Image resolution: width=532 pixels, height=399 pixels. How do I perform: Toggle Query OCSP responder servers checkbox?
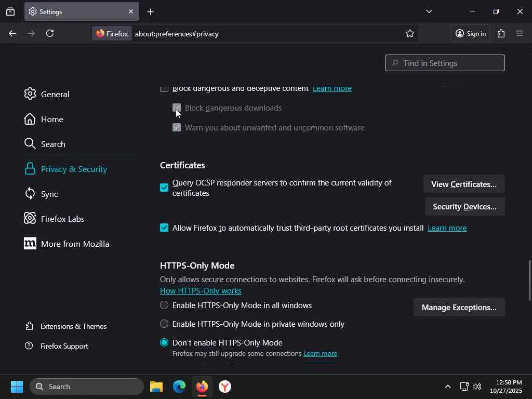(164, 188)
